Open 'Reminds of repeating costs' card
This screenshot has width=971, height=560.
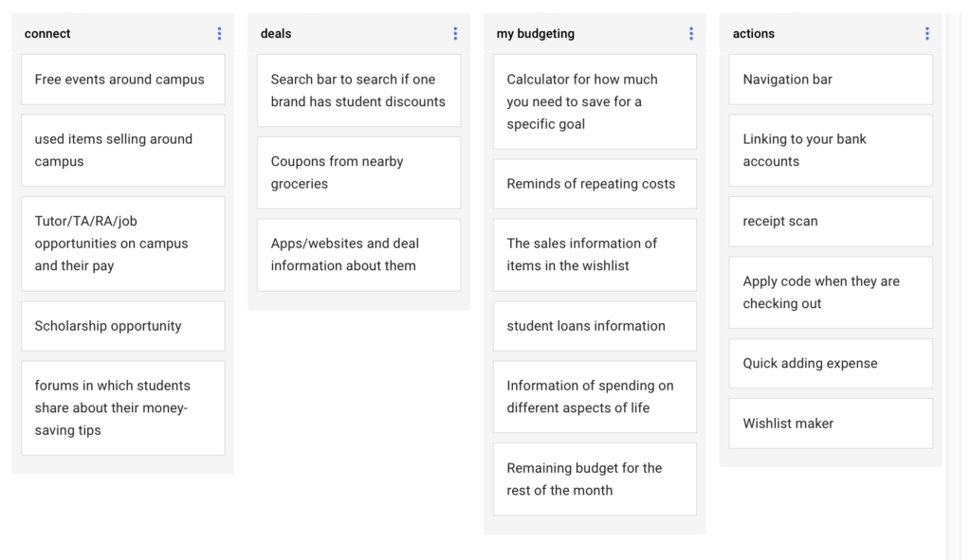tap(595, 184)
